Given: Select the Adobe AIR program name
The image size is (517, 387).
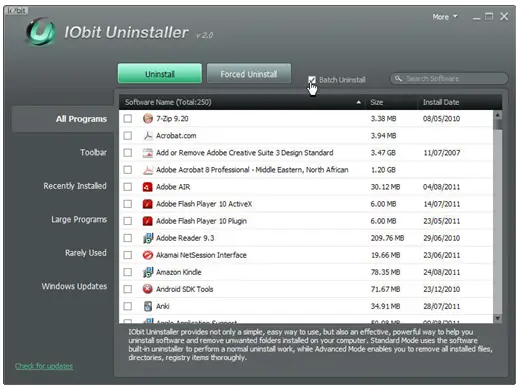Looking at the screenshot, I should (173, 187).
